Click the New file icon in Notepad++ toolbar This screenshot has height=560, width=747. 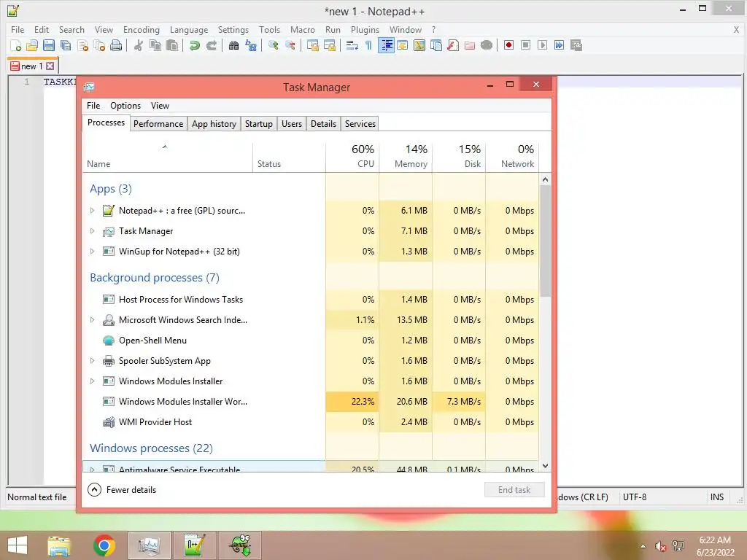click(16, 46)
